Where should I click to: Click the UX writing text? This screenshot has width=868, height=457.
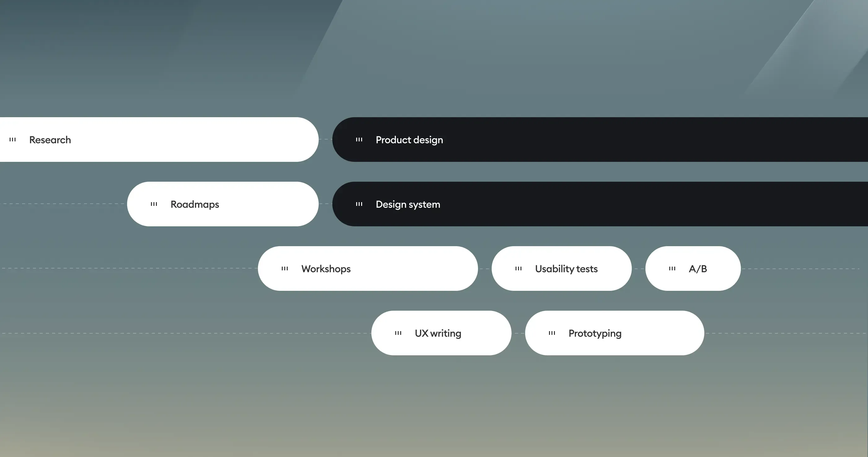(438, 333)
